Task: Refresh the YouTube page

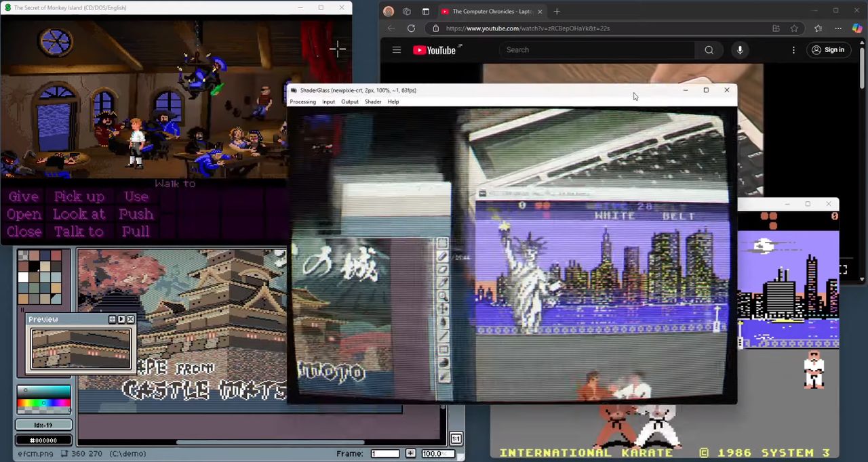Action: (411, 28)
